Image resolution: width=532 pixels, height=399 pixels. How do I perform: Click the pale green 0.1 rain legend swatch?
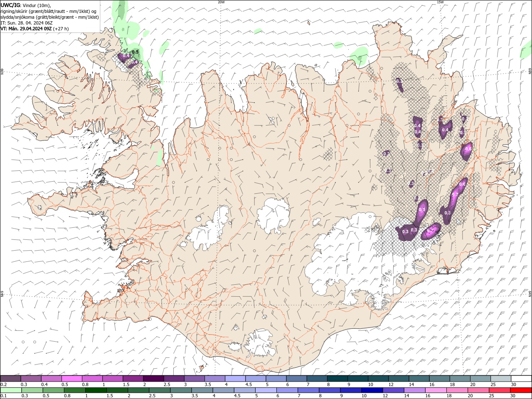11,390
